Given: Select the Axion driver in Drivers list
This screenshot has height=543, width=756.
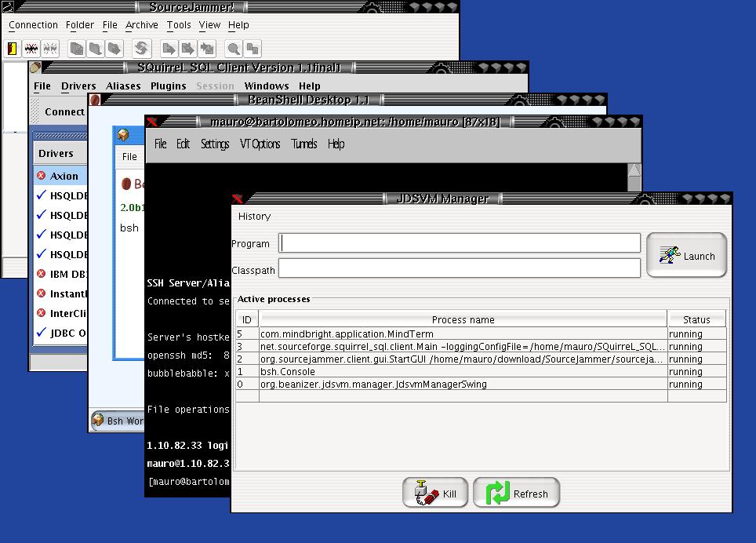Looking at the screenshot, I should [x=60, y=176].
